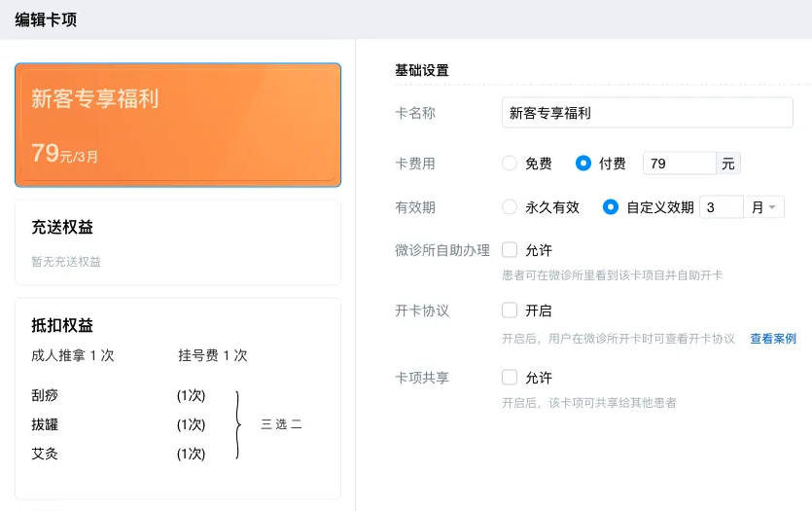Viewport: 812px width, 511px height.
Task: Click the 抵扣权益 section heading
Action: tap(62, 326)
